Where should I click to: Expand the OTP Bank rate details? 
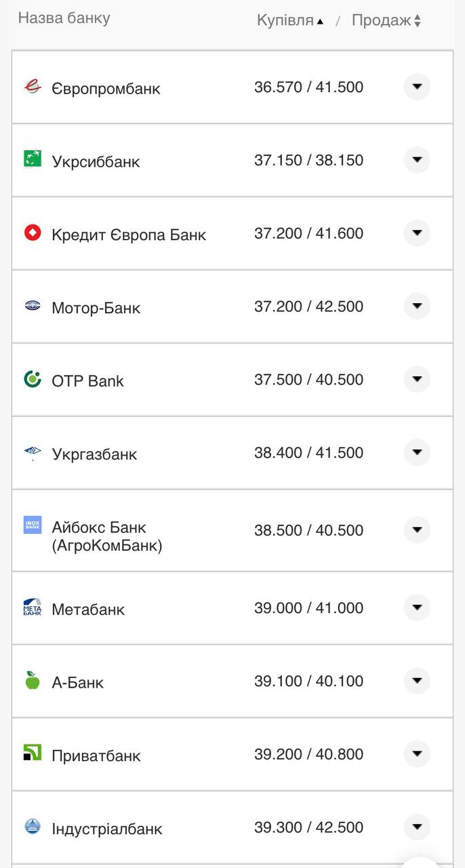pyautogui.click(x=417, y=379)
